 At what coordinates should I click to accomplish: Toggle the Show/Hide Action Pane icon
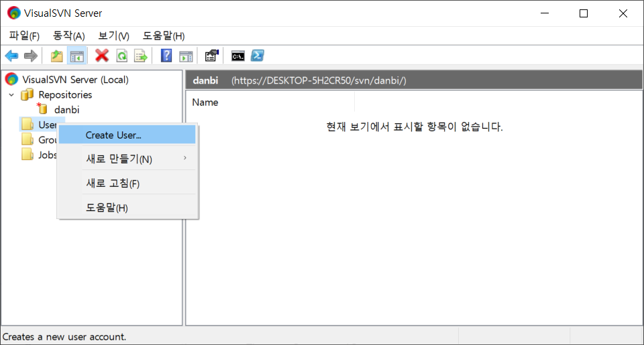pos(186,56)
